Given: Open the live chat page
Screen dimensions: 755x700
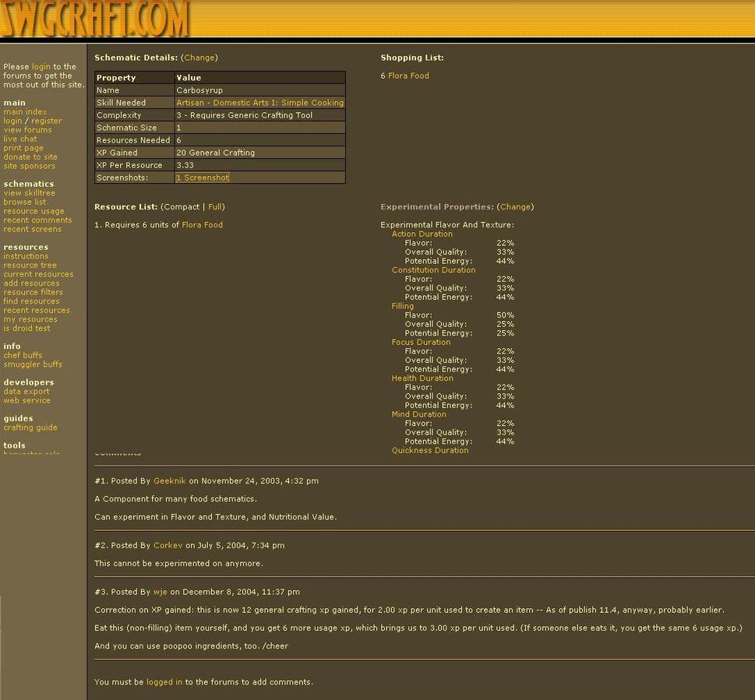Looking at the screenshot, I should (20, 139).
